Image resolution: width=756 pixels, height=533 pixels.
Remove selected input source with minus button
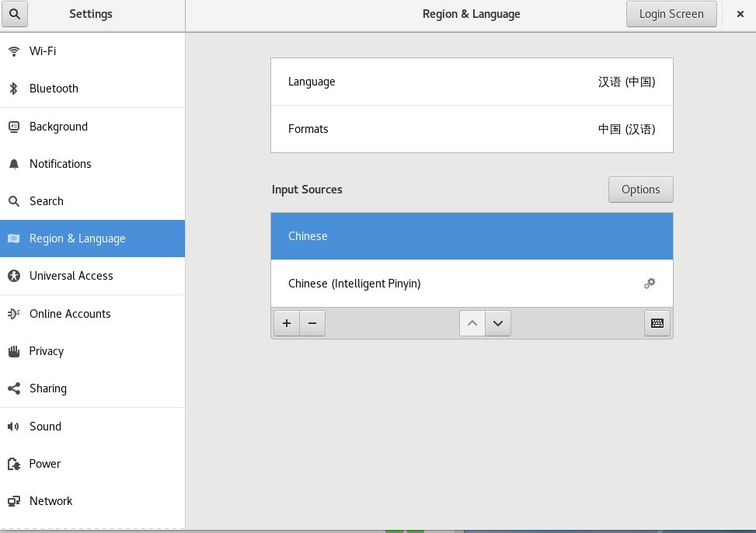pyautogui.click(x=312, y=323)
